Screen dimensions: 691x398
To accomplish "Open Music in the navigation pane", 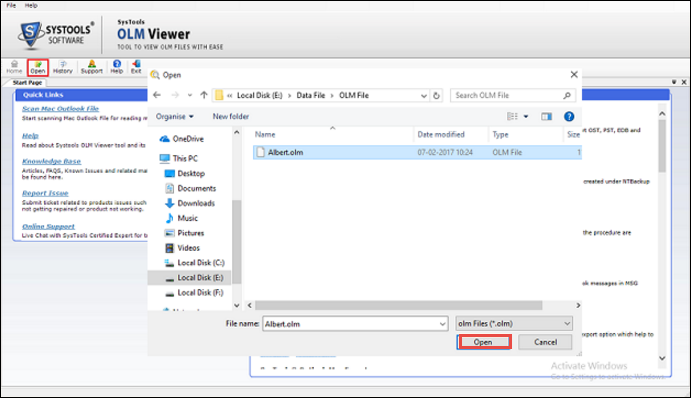I will coord(182,218).
